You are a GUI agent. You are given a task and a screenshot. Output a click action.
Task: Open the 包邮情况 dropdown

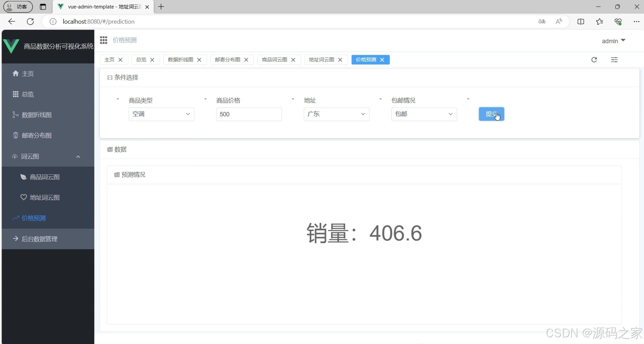pyautogui.click(x=424, y=114)
